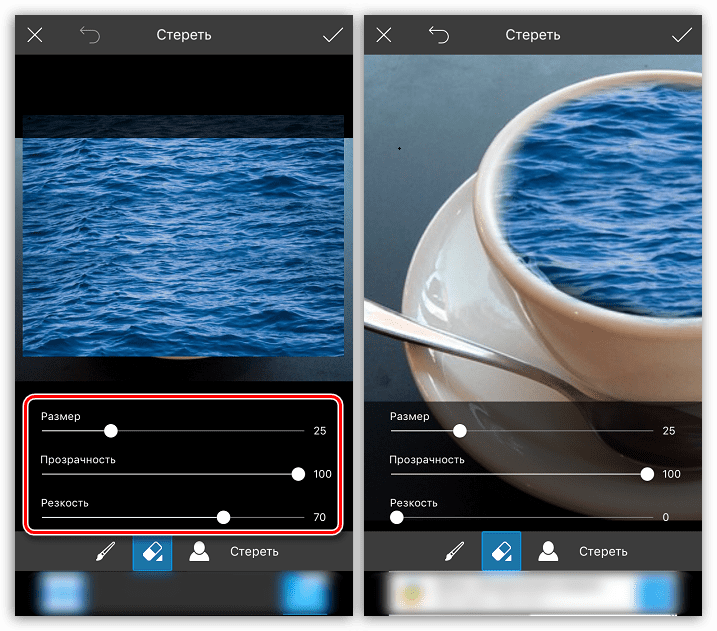Click the Размер value 25 in the left screen
The image size is (717, 631).
pyautogui.click(x=320, y=431)
